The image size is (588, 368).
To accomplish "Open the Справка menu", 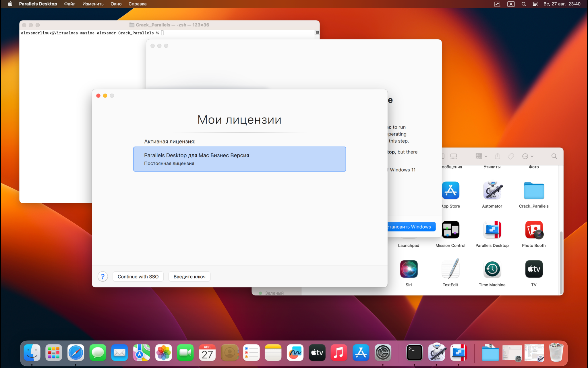I will [x=138, y=4].
